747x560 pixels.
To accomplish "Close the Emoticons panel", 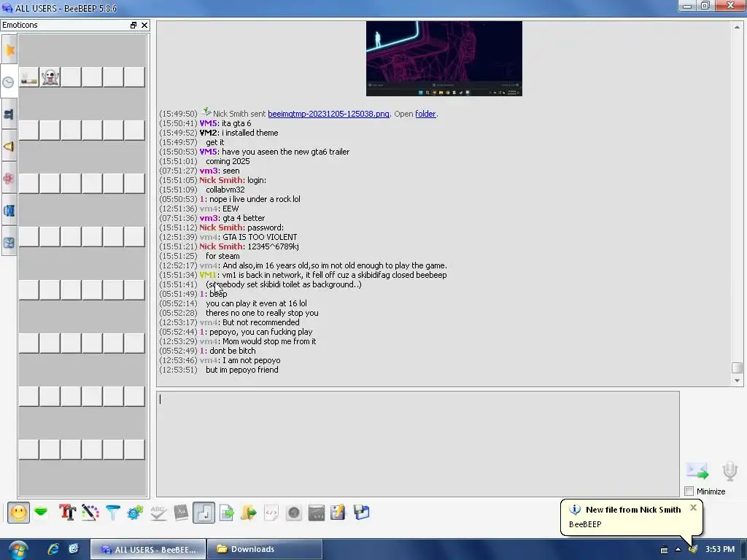I will (x=144, y=26).
